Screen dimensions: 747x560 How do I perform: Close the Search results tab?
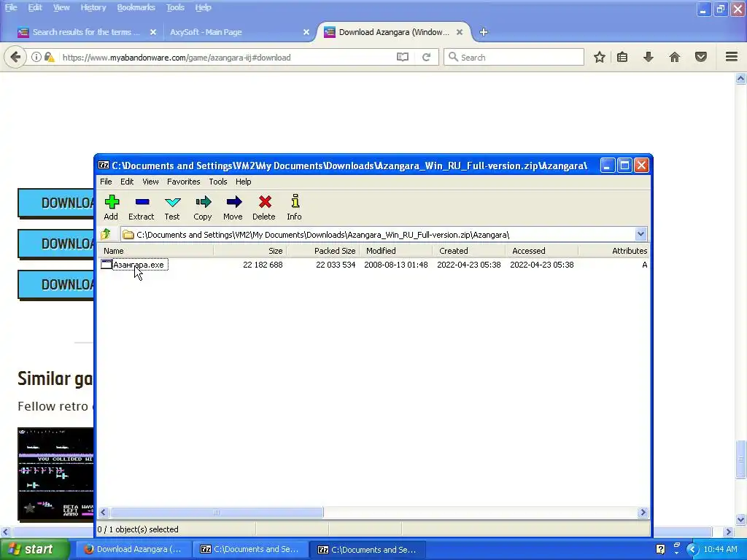pyautogui.click(x=153, y=32)
